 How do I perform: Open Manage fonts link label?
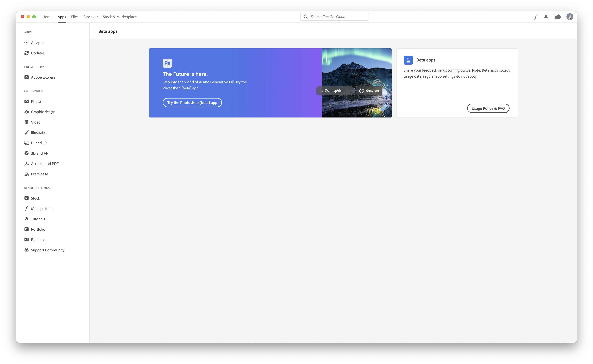click(42, 208)
